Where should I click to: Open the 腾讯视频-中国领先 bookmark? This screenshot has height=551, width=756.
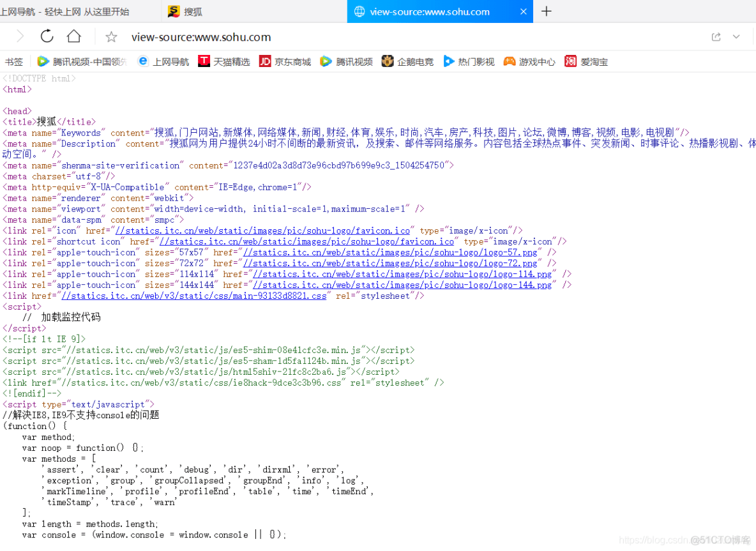(x=82, y=62)
